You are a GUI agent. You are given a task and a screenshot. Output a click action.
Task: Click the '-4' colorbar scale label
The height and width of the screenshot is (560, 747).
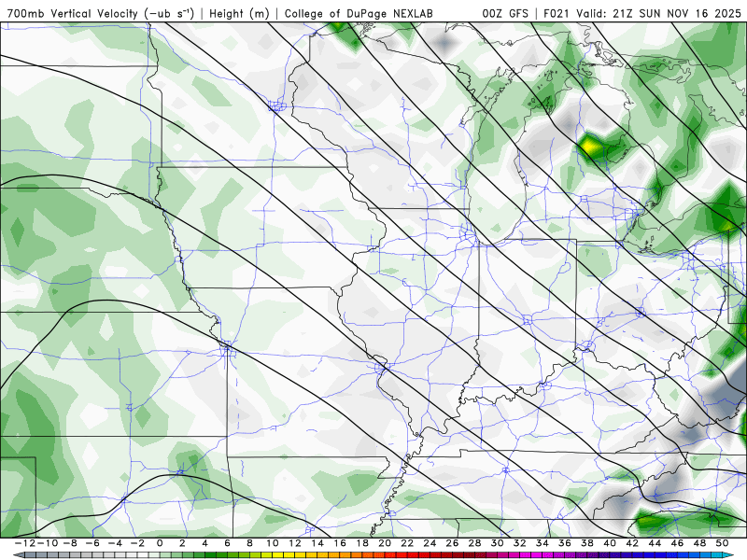pyautogui.click(x=115, y=543)
